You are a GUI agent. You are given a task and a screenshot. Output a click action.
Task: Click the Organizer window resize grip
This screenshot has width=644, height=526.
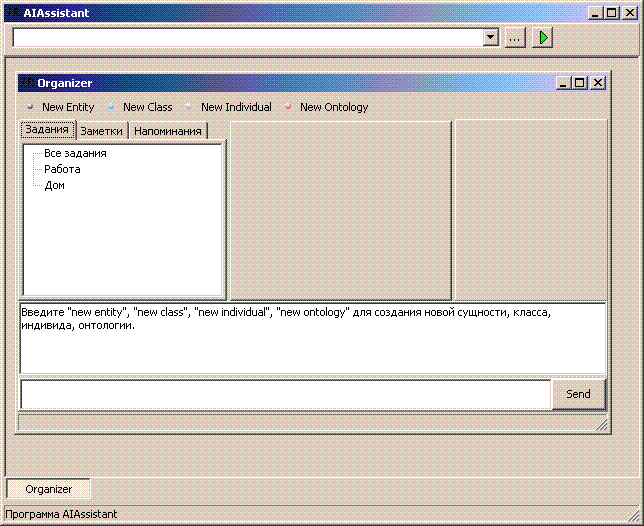tap(602, 426)
